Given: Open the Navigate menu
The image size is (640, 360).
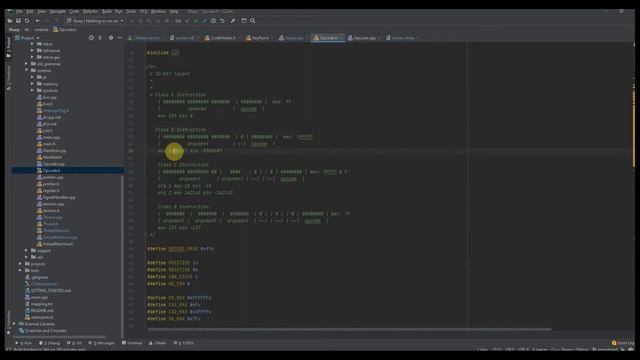Looking at the screenshot, I should tap(58, 11).
